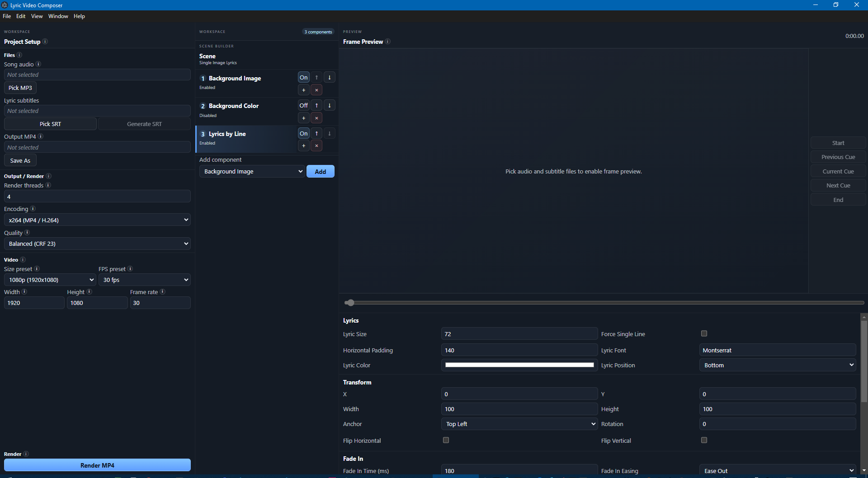868x478 pixels.
Task: Turn off the Background Image component
Action: pos(303,77)
